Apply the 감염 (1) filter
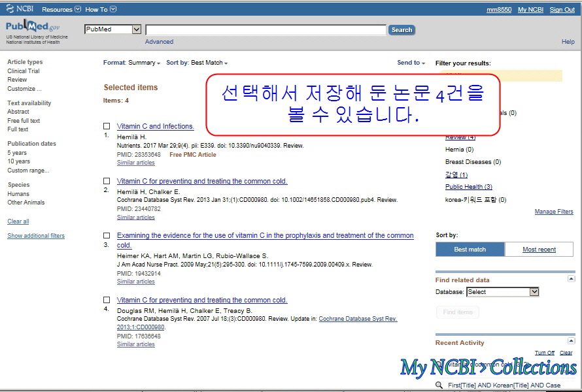Viewport: 582px width, 392px height. click(x=456, y=174)
